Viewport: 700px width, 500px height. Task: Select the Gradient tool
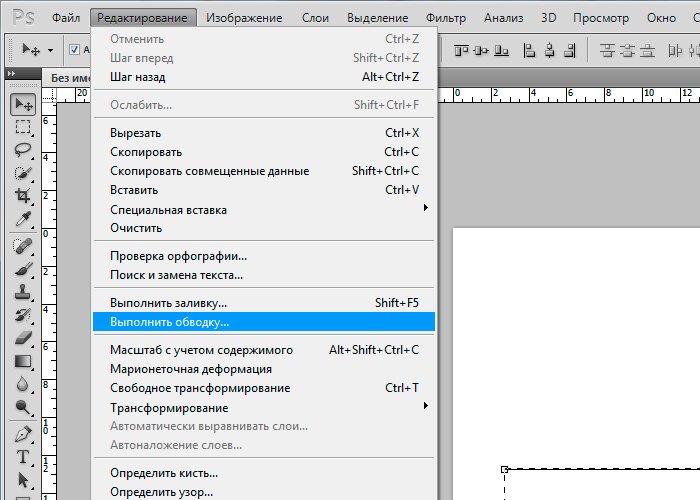pos(23,361)
